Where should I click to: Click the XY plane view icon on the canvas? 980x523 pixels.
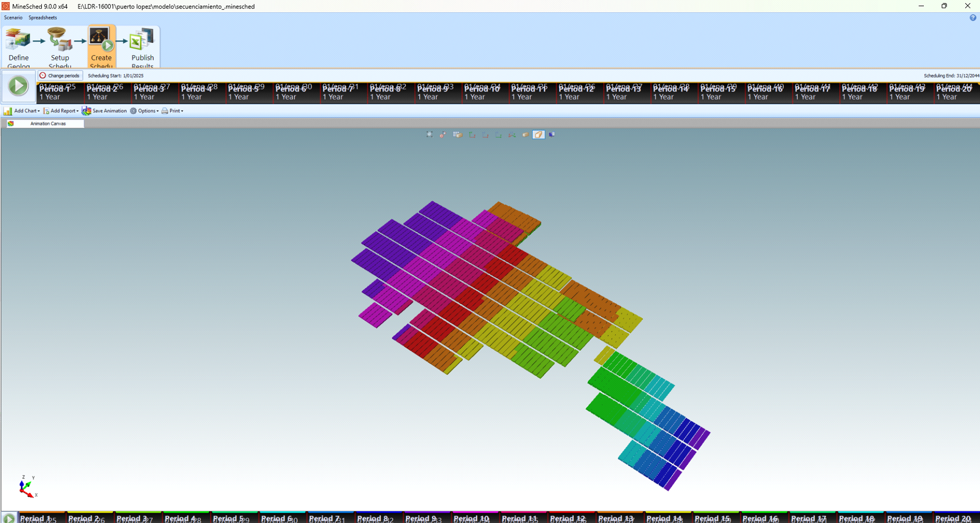472,135
